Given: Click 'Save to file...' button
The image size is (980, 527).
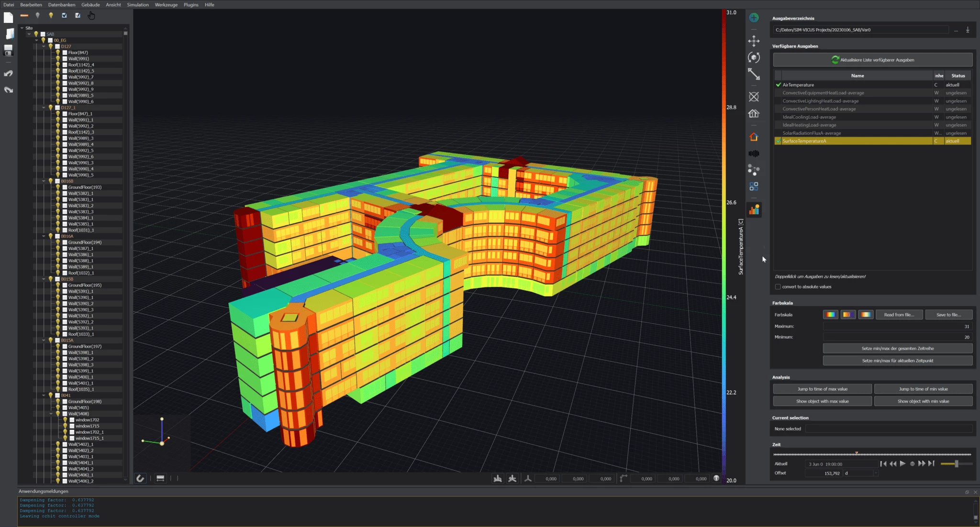Looking at the screenshot, I should tap(948, 315).
